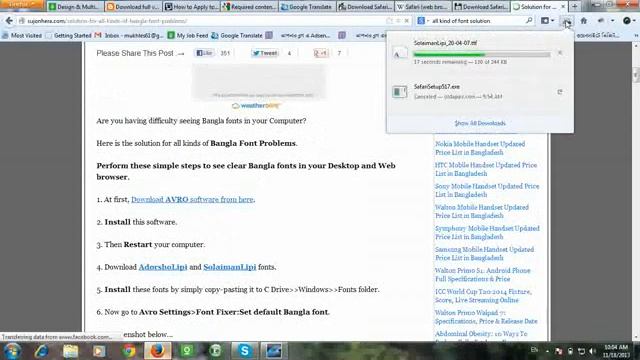640x360 pixels.
Task: Open Sony Mobile Handset Updated Price List
Action: [x=487, y=190]
